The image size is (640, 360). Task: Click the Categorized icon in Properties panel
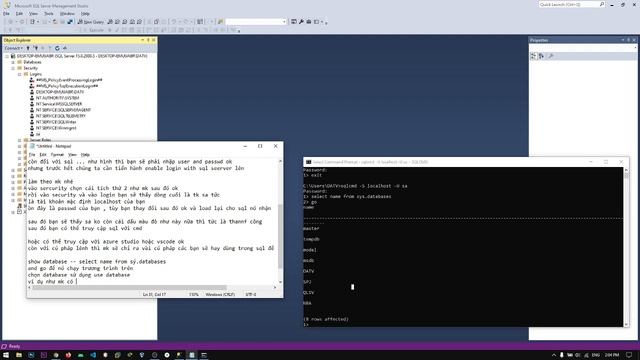pos(533,56)
